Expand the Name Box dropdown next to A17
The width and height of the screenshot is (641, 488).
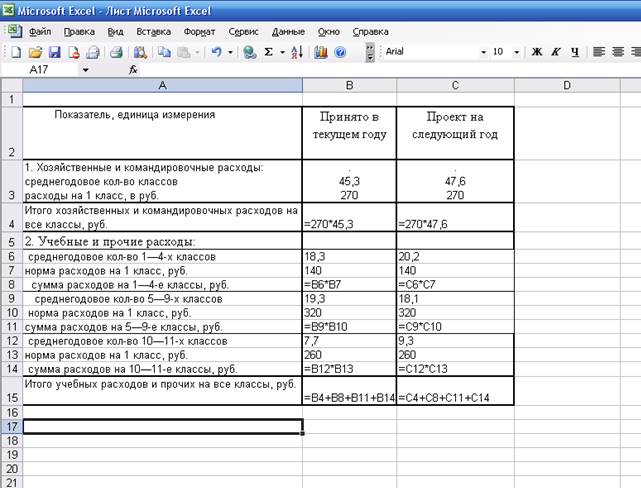click(x=85, y=70)
